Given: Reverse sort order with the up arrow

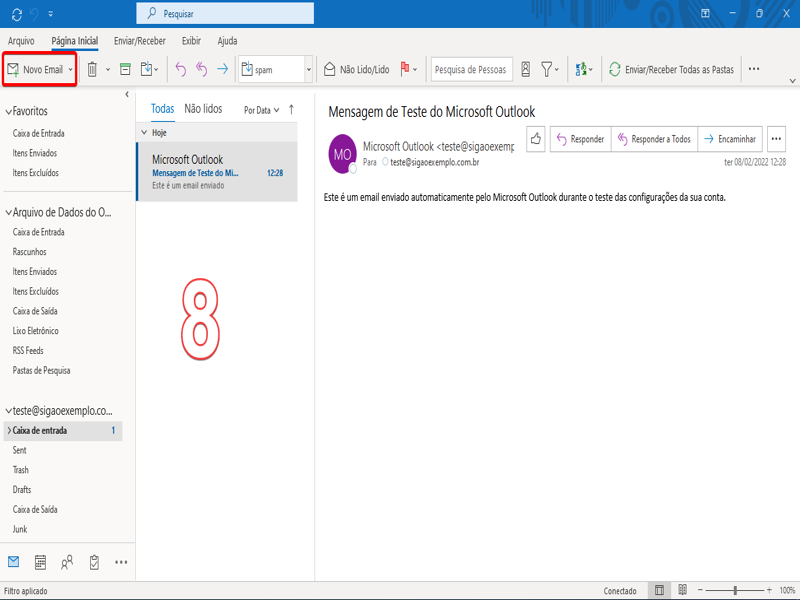Looking at the screenshot, I should [291, 110].
